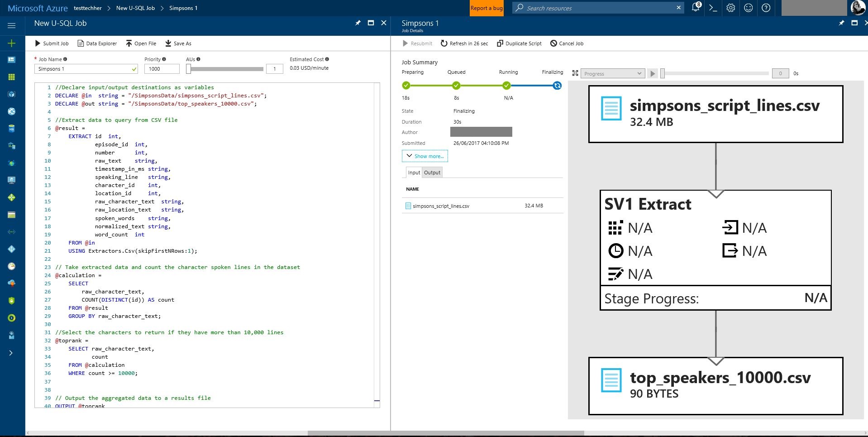
Task: Pin the Simpsons 1 job blade
Action: 841,23
